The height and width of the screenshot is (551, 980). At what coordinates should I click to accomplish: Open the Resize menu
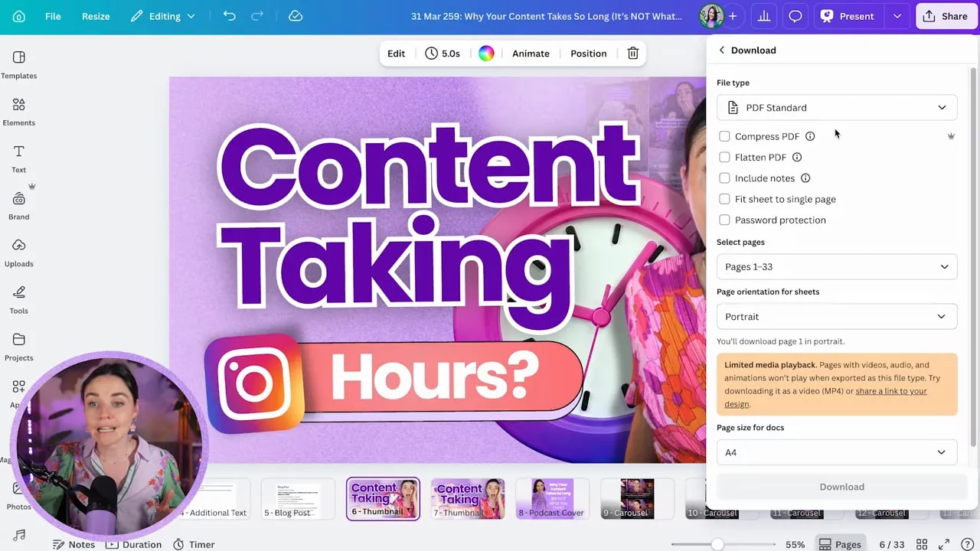[96, 16]
